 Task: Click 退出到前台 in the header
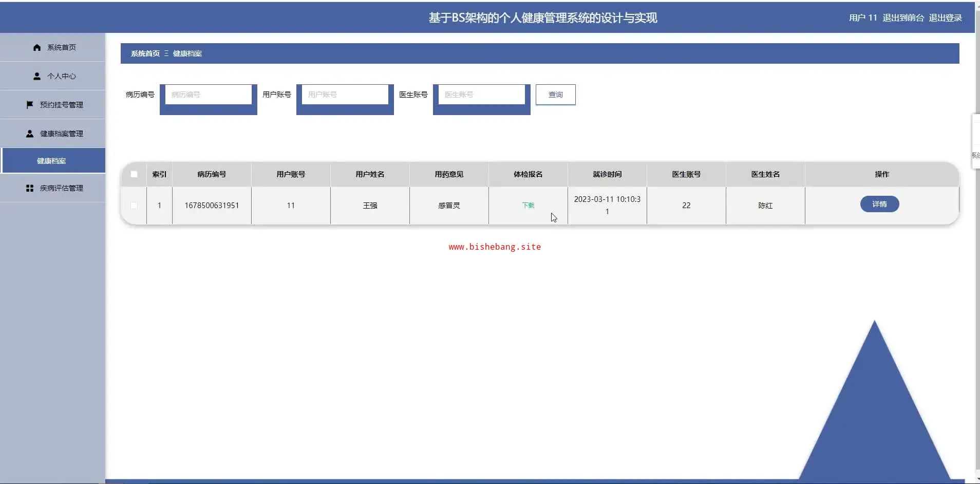click(903, 17)
